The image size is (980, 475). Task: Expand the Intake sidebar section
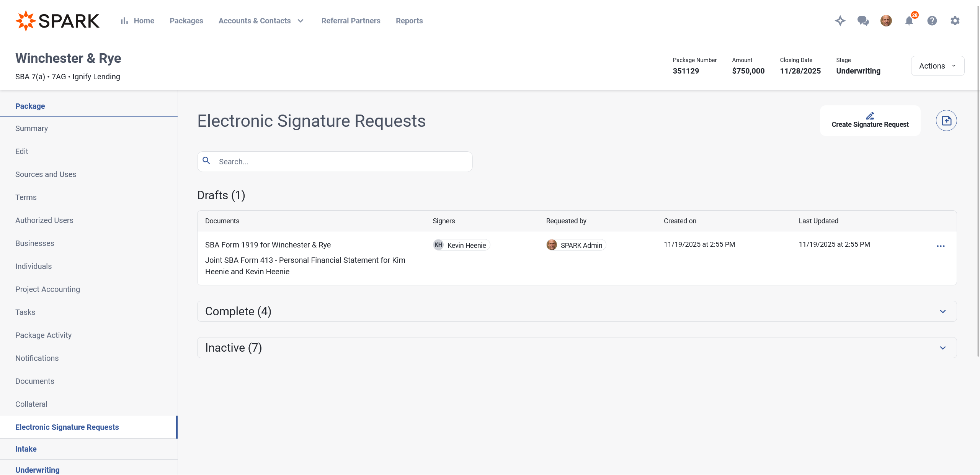click(26, 449)
